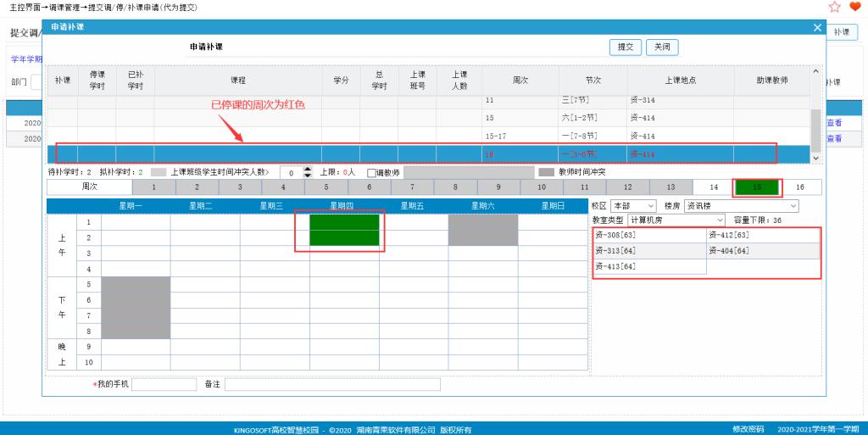
Task: Enable the 调教师 checkbox
Action: tap(371, 172)
